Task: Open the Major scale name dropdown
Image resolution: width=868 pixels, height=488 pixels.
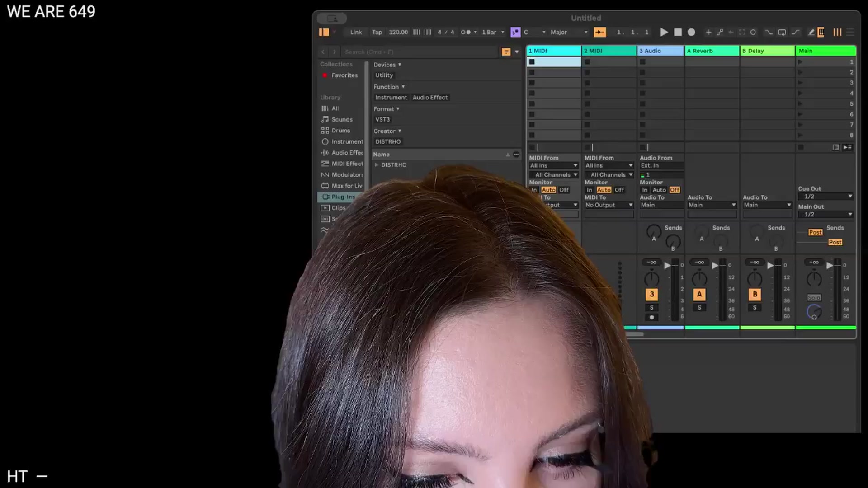Action: point(569,32)
